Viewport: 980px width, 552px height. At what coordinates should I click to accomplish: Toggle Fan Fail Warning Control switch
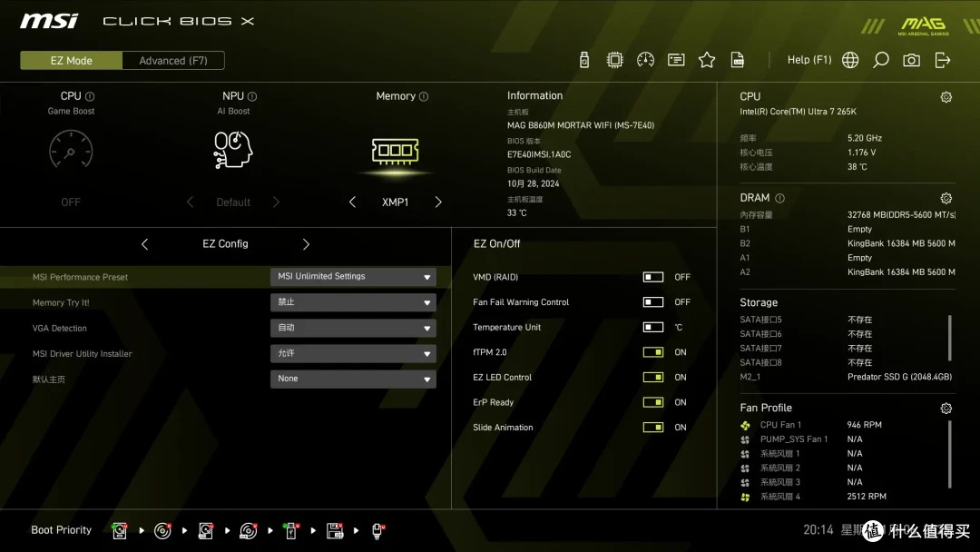[653, 302]
